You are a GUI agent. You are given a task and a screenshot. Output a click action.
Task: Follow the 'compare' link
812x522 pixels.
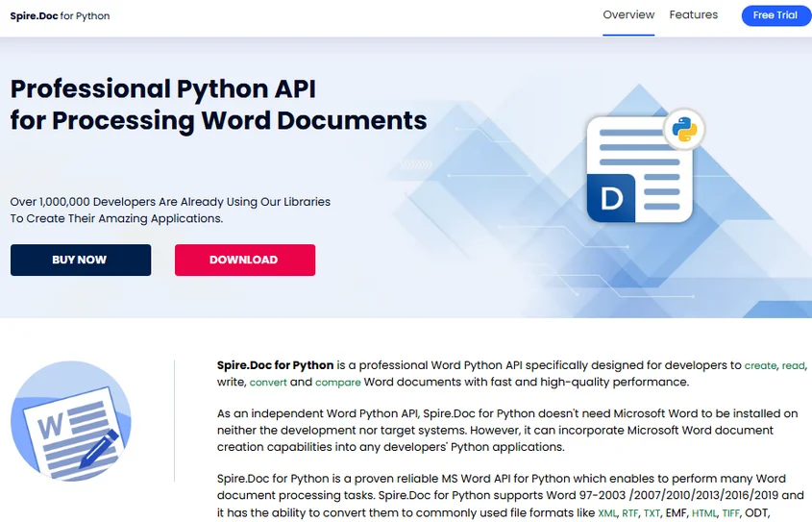coord(337,383)
